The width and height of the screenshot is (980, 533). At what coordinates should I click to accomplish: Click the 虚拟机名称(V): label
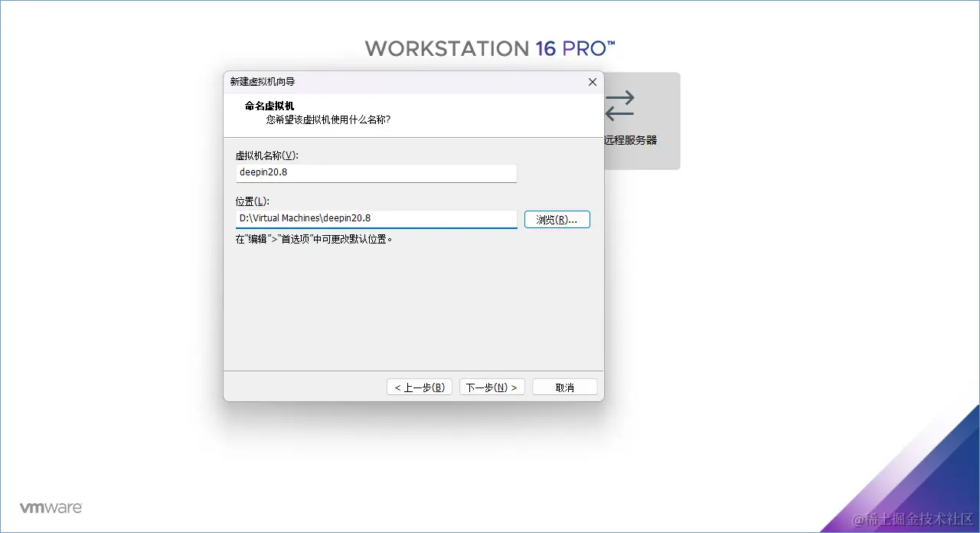pyautogui.click(x=267, y=155)
